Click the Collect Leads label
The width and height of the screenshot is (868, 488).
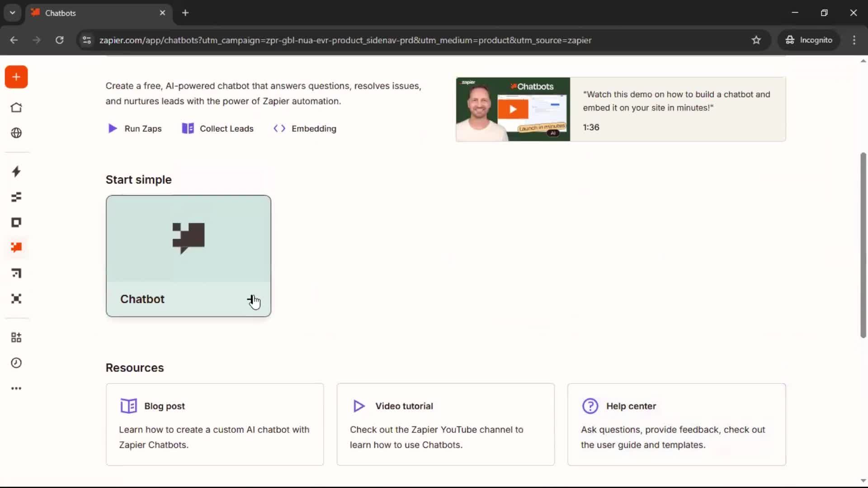click(x=226, y=128)
